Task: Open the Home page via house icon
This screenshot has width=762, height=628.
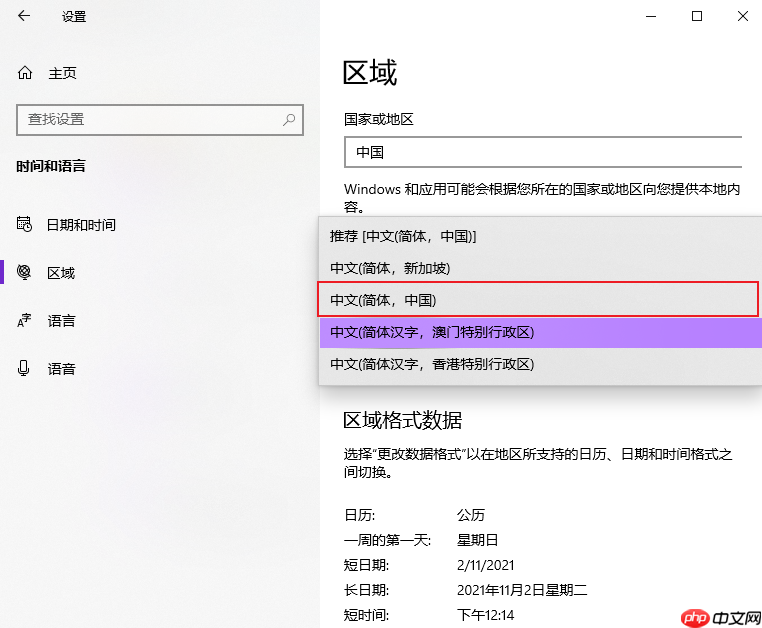Action: (x=25, y=73)
